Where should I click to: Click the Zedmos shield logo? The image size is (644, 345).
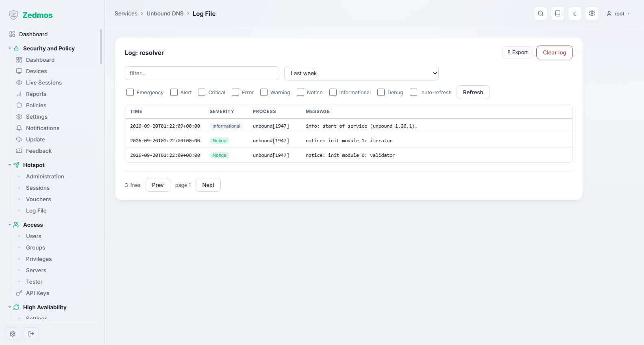(13, 15)
